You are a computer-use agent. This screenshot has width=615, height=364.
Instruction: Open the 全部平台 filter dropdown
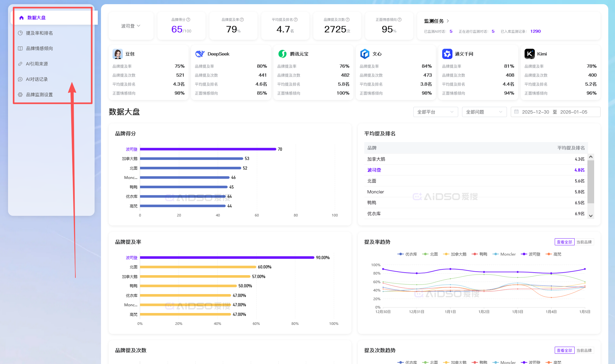435,112
